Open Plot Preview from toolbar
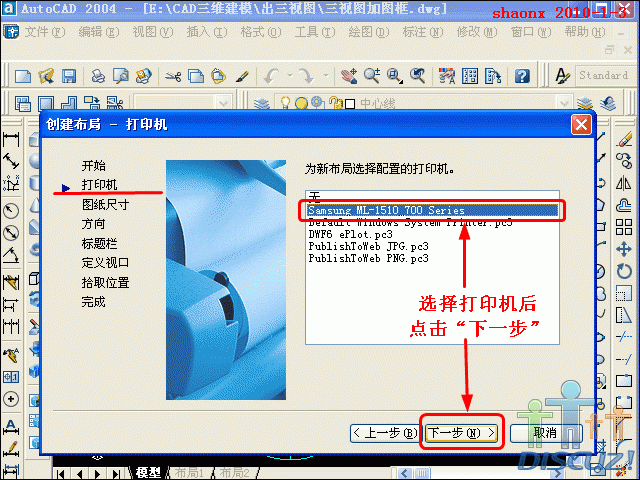Screen dimensions: 640x480 [x=121, y=76]
